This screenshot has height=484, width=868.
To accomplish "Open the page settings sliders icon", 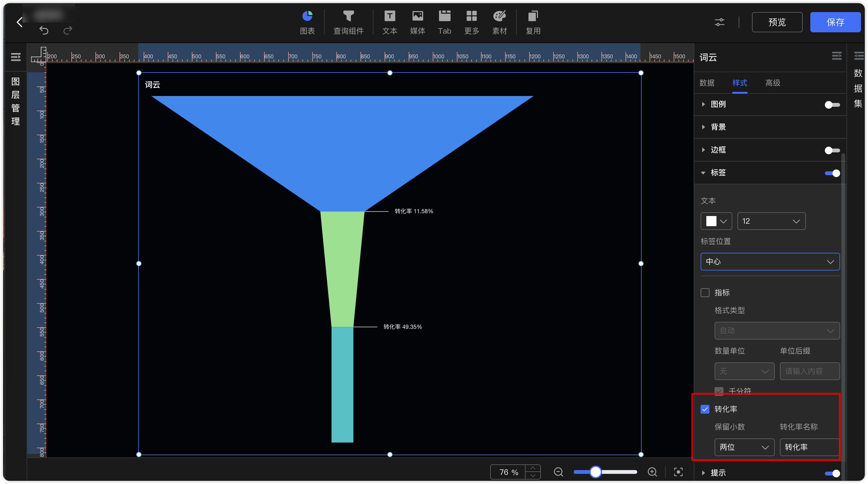I will [719, 22].
